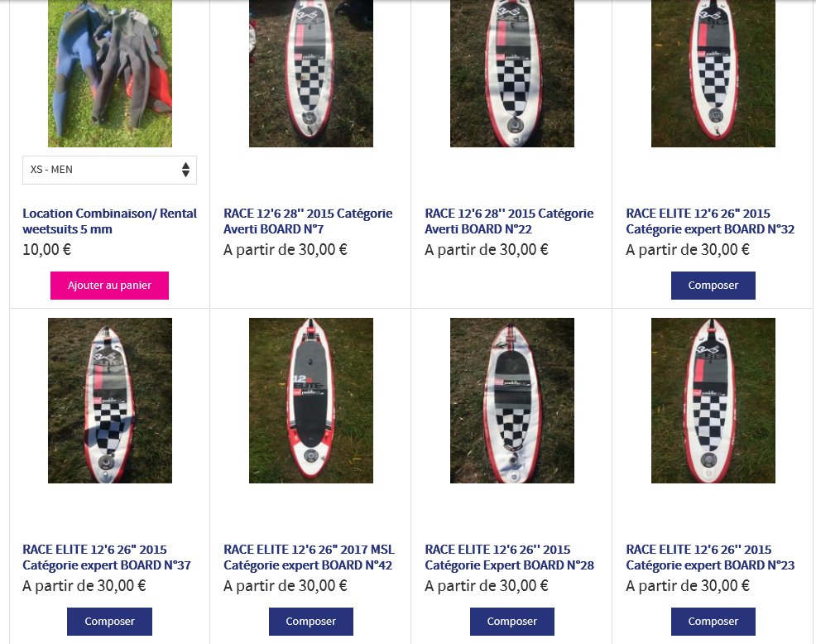The image size is (816, 644).
Task: Click Composer for BOARD N°32
Action: 713,286
